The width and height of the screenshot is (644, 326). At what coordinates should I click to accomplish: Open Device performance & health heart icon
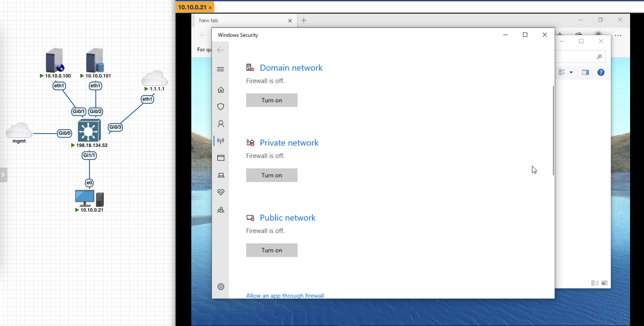point(221,192)
